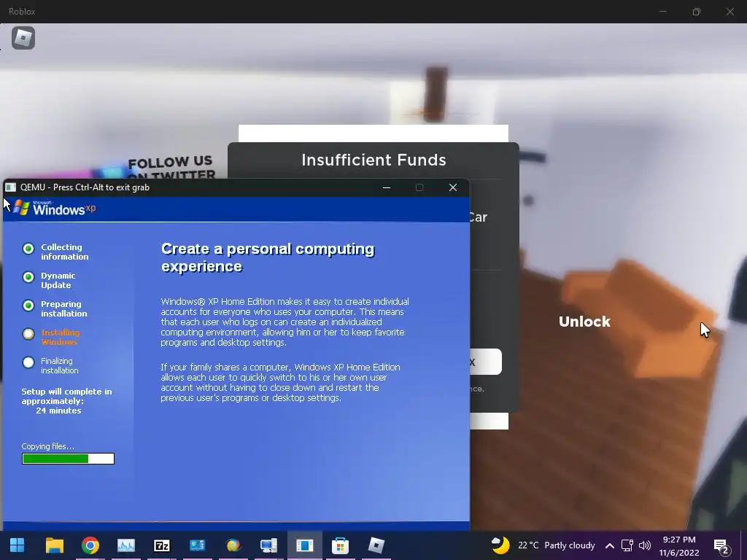This screenshot has height=560, width=747.
Task: Close the QEMU window
Action: tap(453, 187)
